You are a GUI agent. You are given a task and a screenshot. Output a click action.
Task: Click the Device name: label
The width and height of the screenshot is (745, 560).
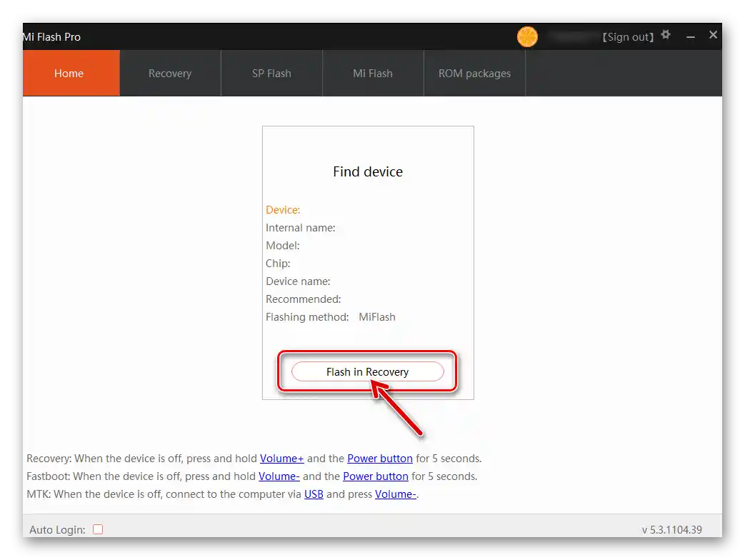point(298,281)
